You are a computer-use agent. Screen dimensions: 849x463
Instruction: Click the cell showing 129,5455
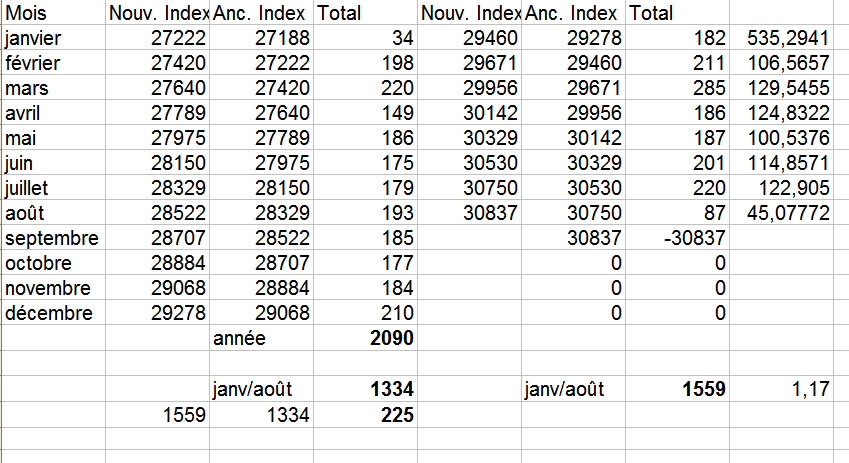coord(781,87)
